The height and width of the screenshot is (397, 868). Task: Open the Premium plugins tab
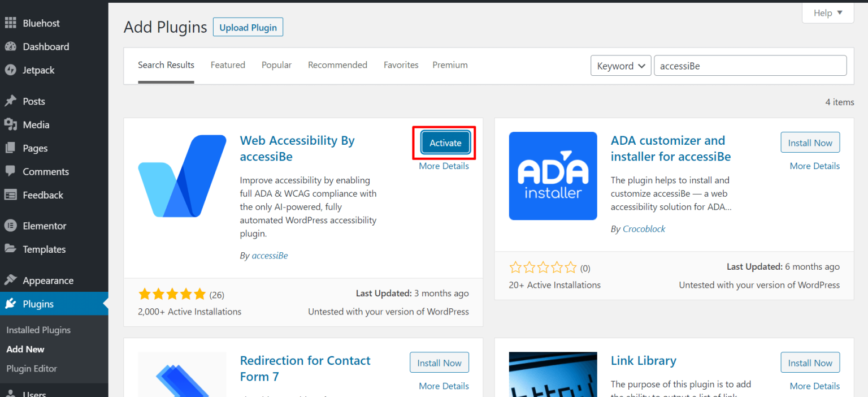450,64
